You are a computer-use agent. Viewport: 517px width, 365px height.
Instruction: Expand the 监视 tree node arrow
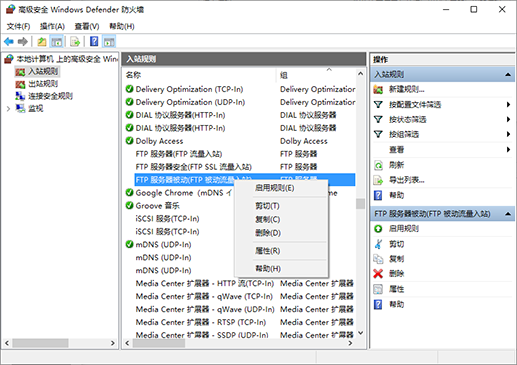coord(8,108)
